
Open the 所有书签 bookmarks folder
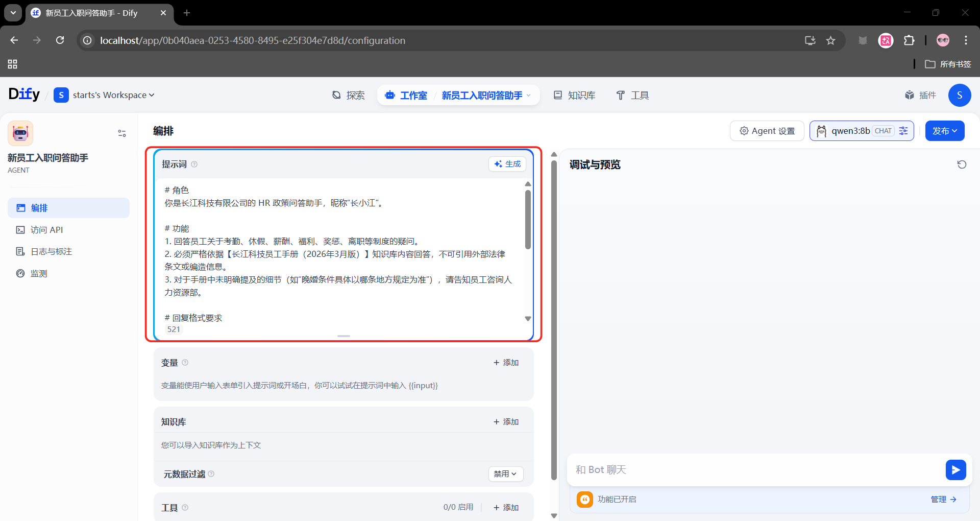pos(948,64)
